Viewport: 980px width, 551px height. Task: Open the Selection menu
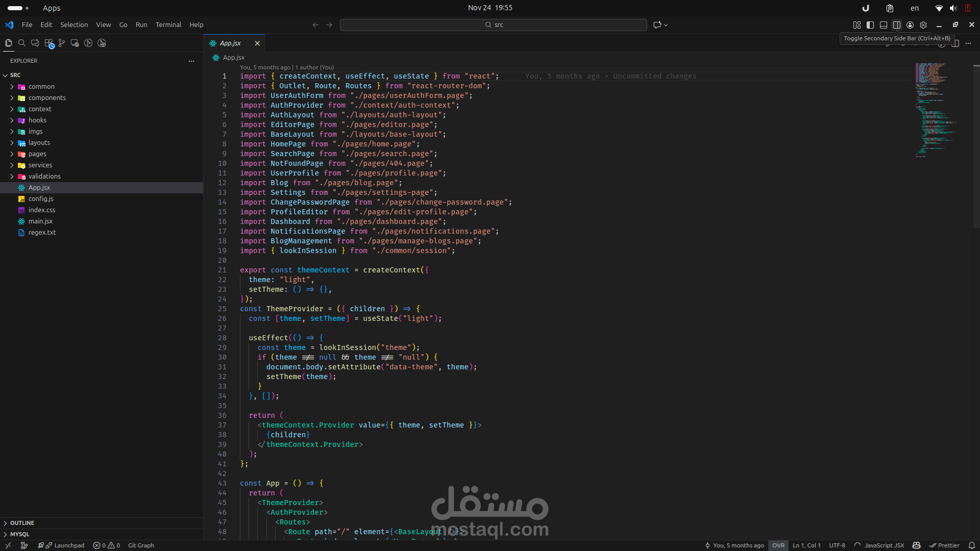(74, 25)
